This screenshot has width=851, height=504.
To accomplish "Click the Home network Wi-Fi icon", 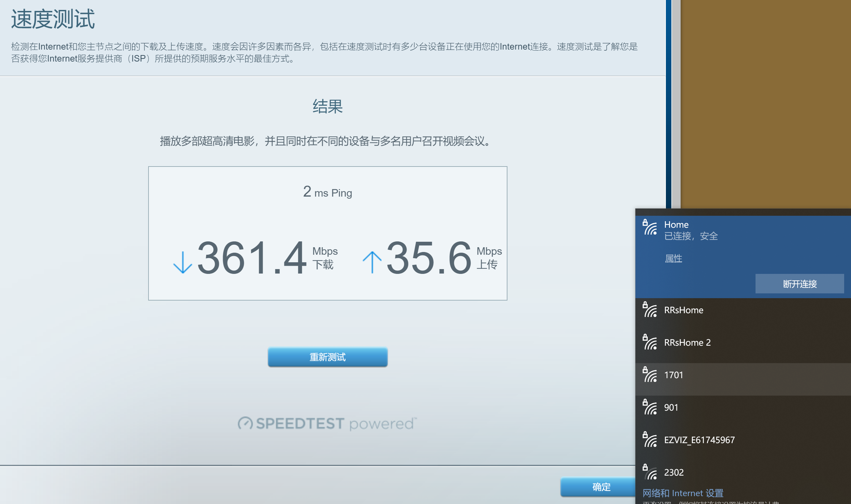I will 650,228.
